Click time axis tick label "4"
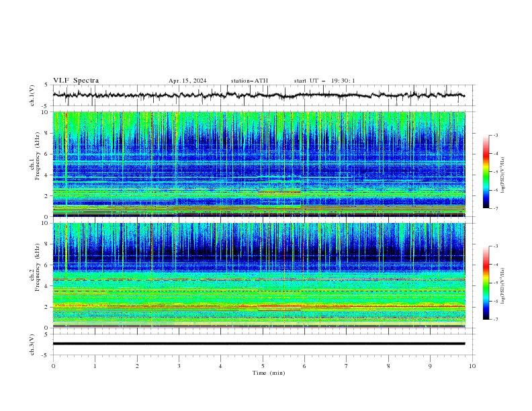The height and width of the screenshot is (411, 532). click(220, 366)
